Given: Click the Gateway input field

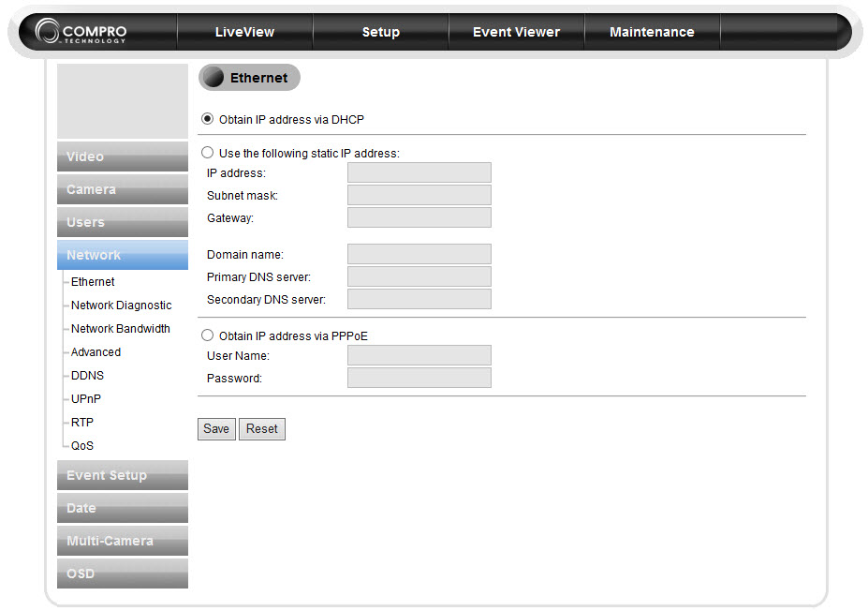Looking at the screenshot, I should (419, 217).
